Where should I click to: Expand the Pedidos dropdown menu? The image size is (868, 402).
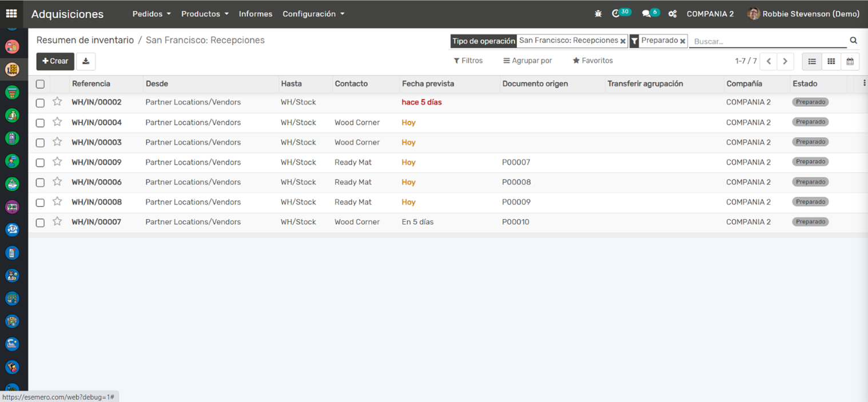point(152,14)
